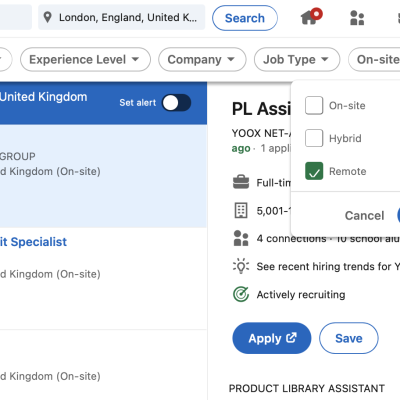The width and height of the screenshot is (400, 400).
Task: Check the Hybrid checkbox
Action: pos(314,138)
